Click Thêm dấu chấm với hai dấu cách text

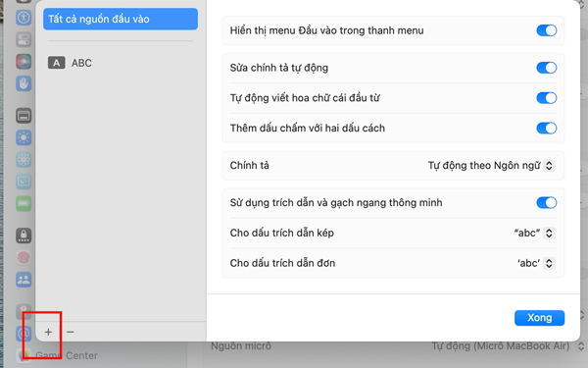pyautogui.click(x=308, y=128)
